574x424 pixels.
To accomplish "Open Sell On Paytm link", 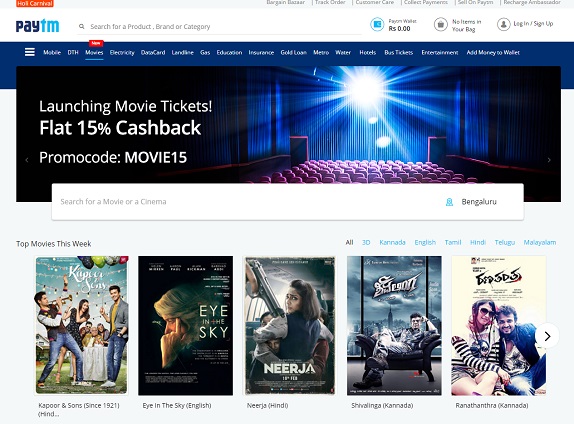I will [476, 2].
